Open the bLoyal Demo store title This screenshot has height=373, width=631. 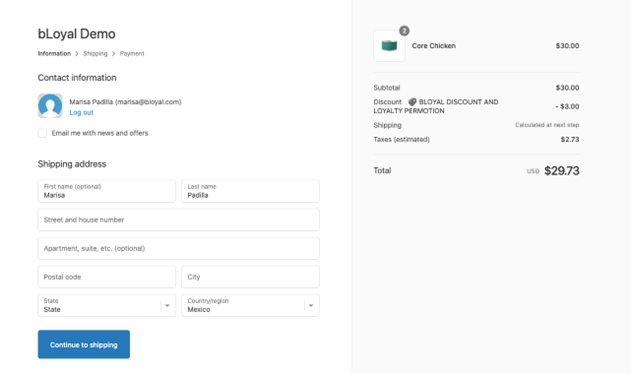(x=76, y=34)
